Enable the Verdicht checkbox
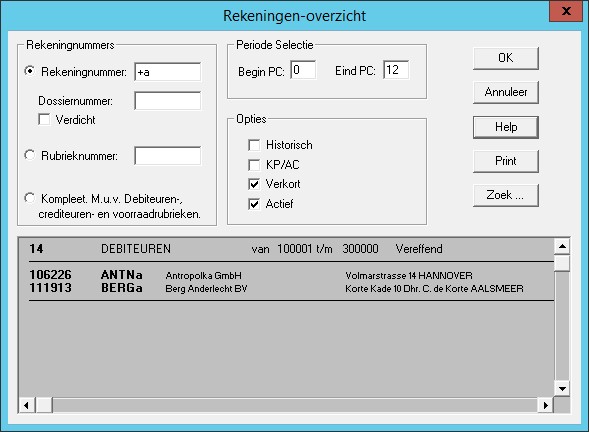The height and width of the screenshot is (432, 589). tap(44, 119)
